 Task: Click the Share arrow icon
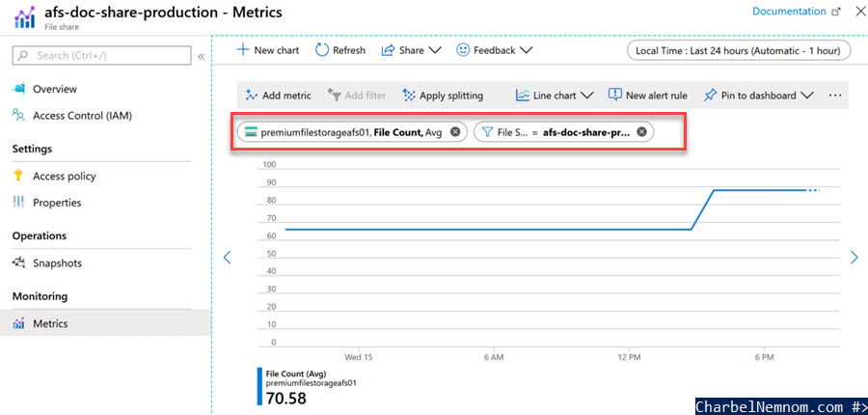[388, 50]
